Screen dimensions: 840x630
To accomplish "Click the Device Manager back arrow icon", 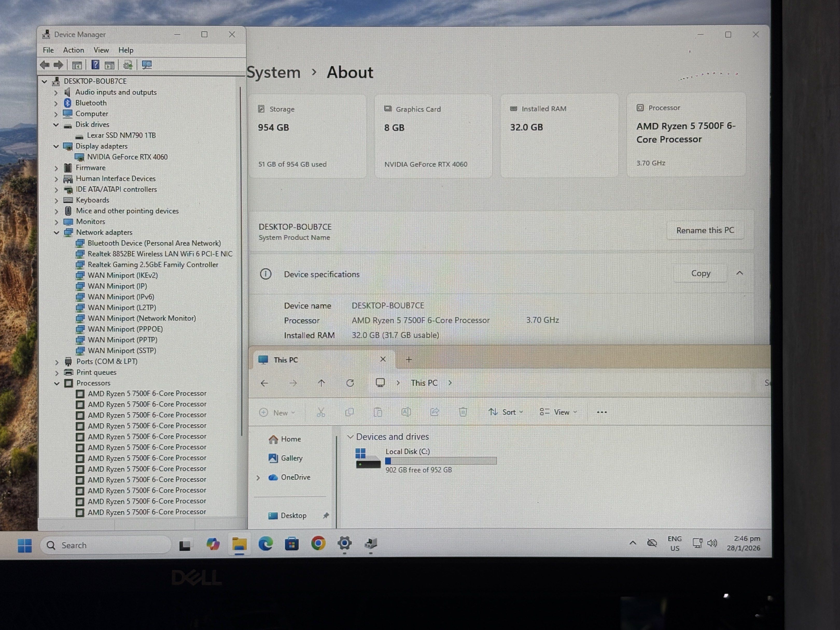I will coord(45,65).
